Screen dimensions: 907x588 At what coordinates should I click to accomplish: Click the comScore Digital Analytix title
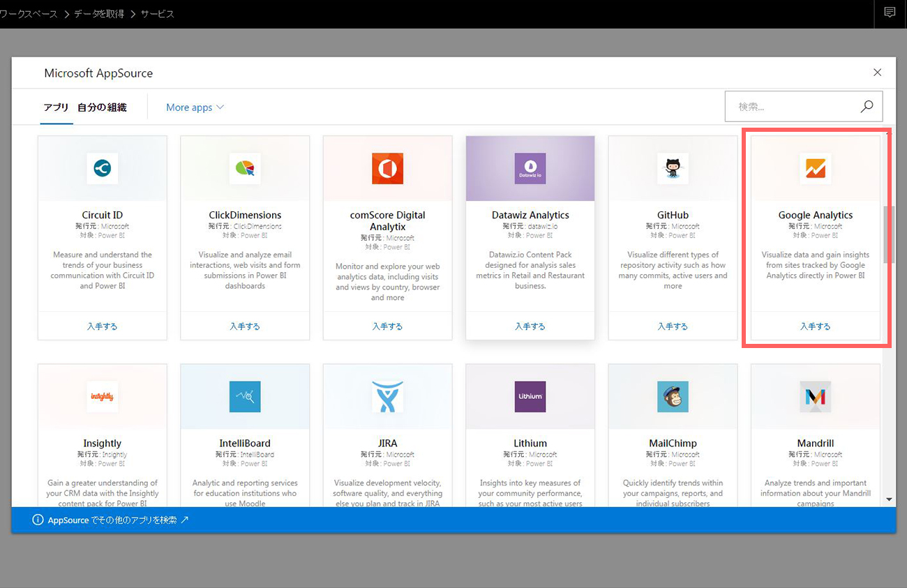tap(387, 220)
